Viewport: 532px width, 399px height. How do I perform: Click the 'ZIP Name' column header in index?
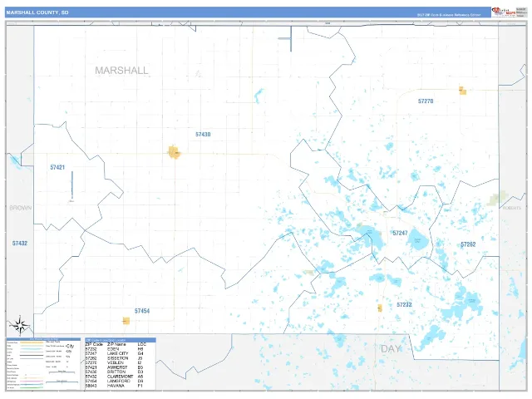[116, 344]
